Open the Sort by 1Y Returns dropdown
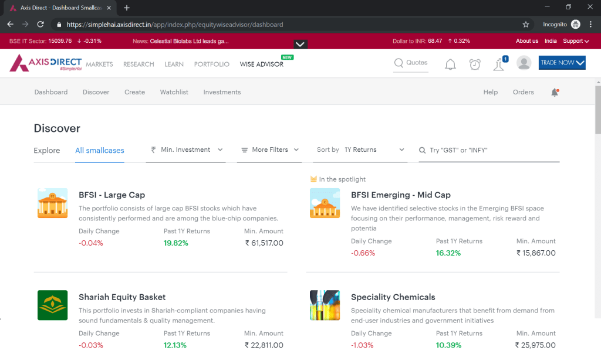This screenshot has height=364, width=601. pos(360,150)
